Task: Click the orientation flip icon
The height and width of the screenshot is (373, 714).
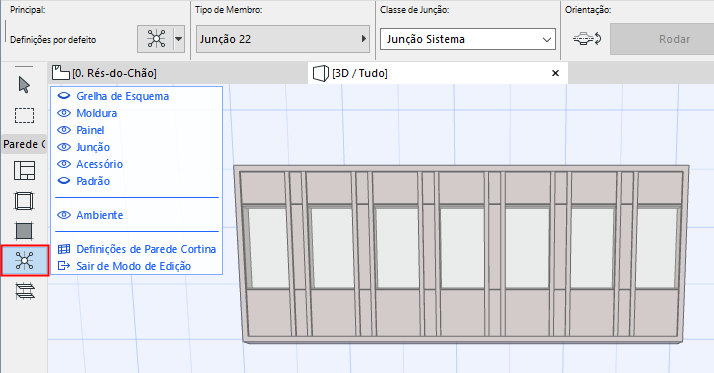Action: click(x=586, y=39)
